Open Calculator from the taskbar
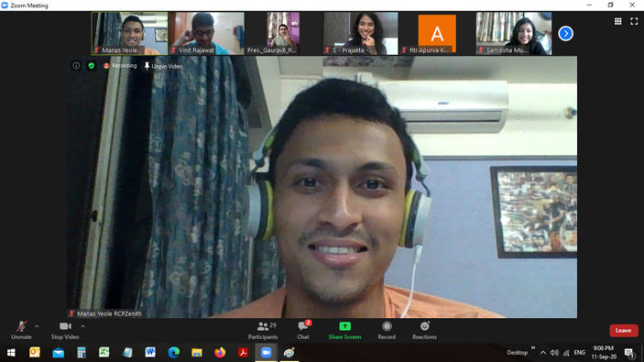The width and height of the screenshot is (644, 362). [x=81, y=353]
